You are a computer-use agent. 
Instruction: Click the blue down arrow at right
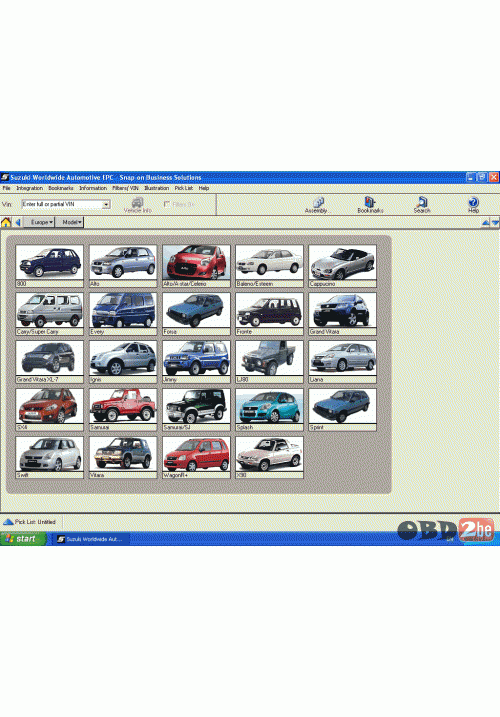coord(495,223)
